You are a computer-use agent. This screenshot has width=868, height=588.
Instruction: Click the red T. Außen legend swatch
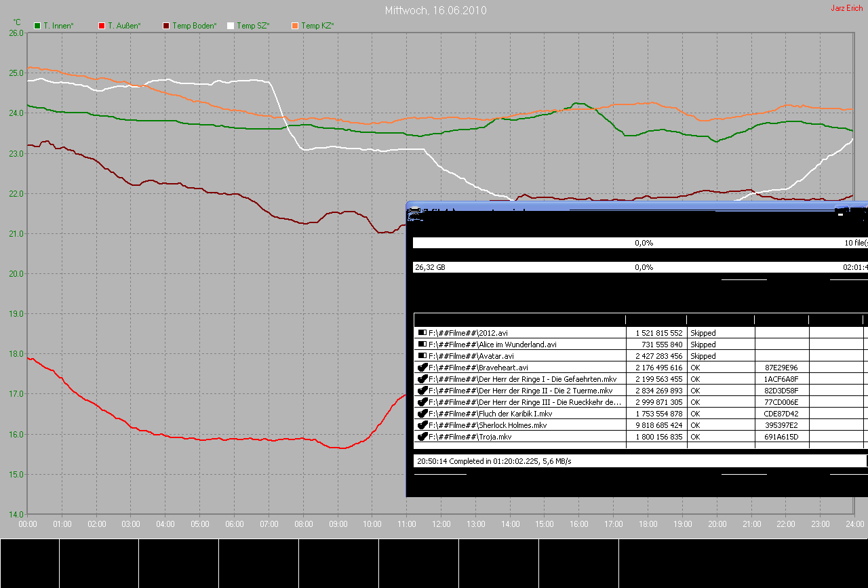pos(102,26)
